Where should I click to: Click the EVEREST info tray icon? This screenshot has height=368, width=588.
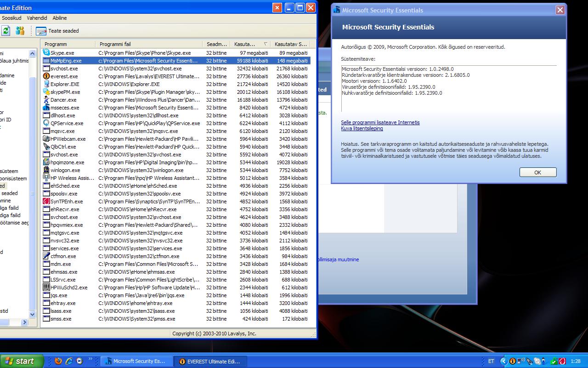513,362
